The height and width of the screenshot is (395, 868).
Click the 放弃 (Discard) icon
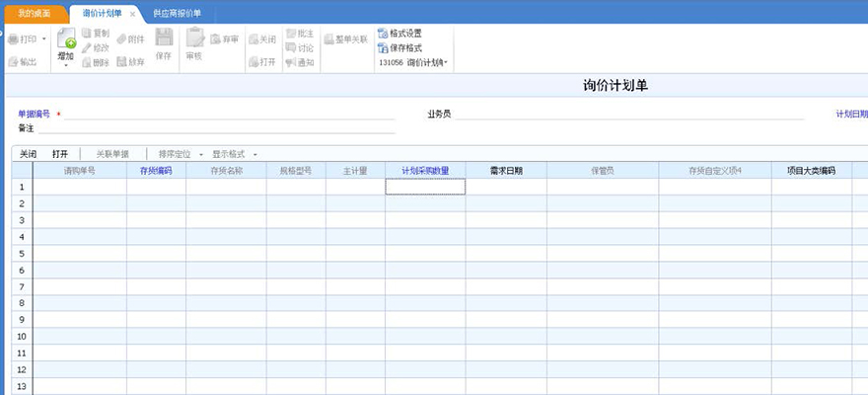[x=121, y=62]
